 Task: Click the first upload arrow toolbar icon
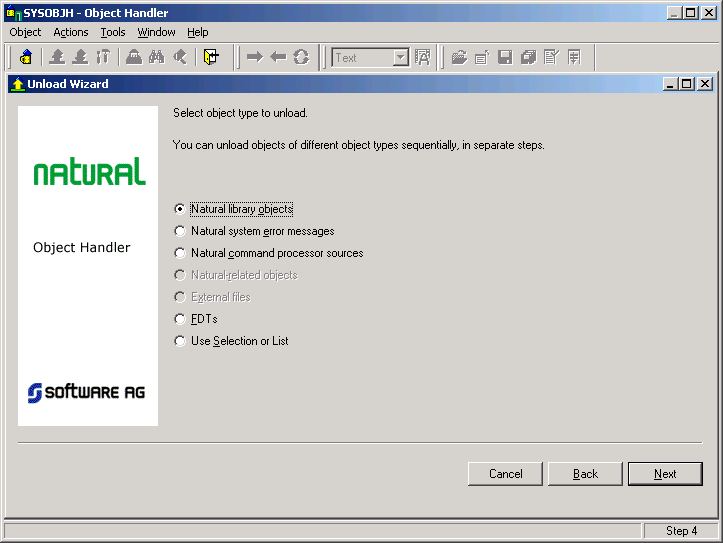click(x=57, y=57)
